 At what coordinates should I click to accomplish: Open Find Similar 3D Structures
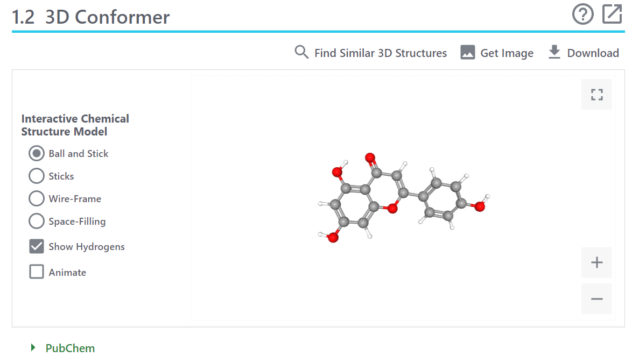(380, 52)
